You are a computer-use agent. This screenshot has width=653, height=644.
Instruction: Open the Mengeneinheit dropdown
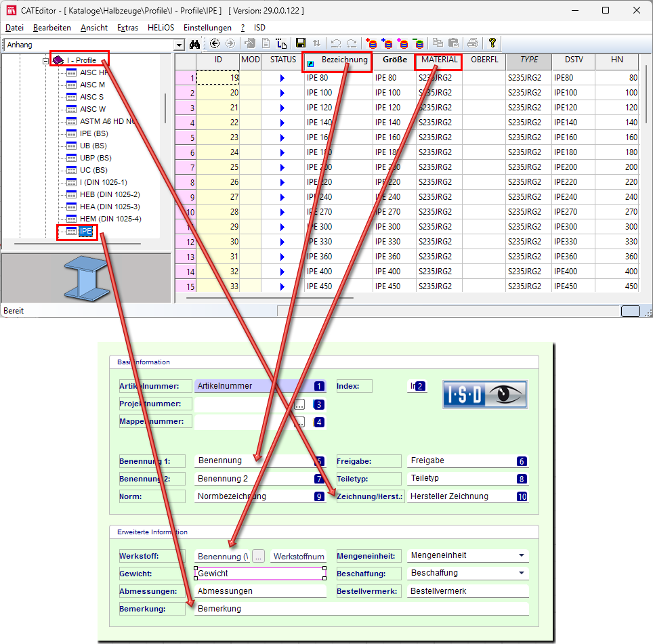click(x=521, y=555)
